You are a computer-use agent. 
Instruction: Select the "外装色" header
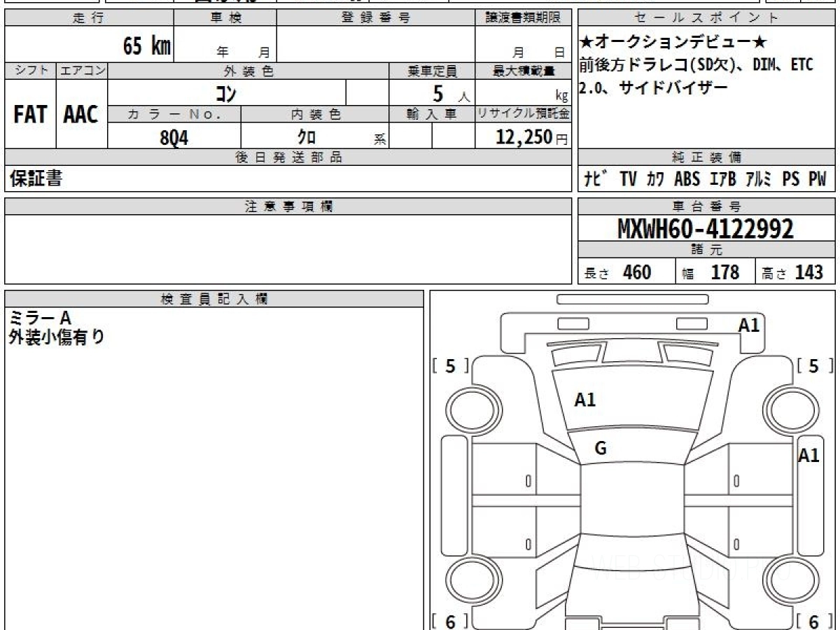(x=248, y=71)
